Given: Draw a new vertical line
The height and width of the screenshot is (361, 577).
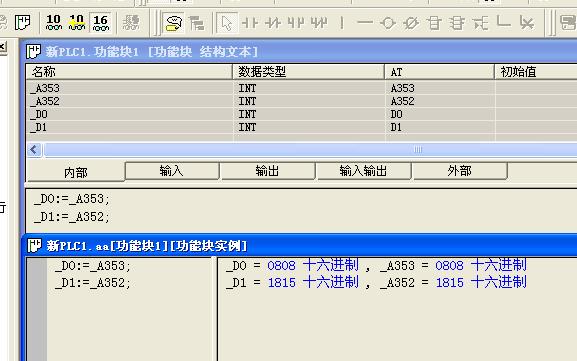Looking at the screenshot, I should click(342, 23).
